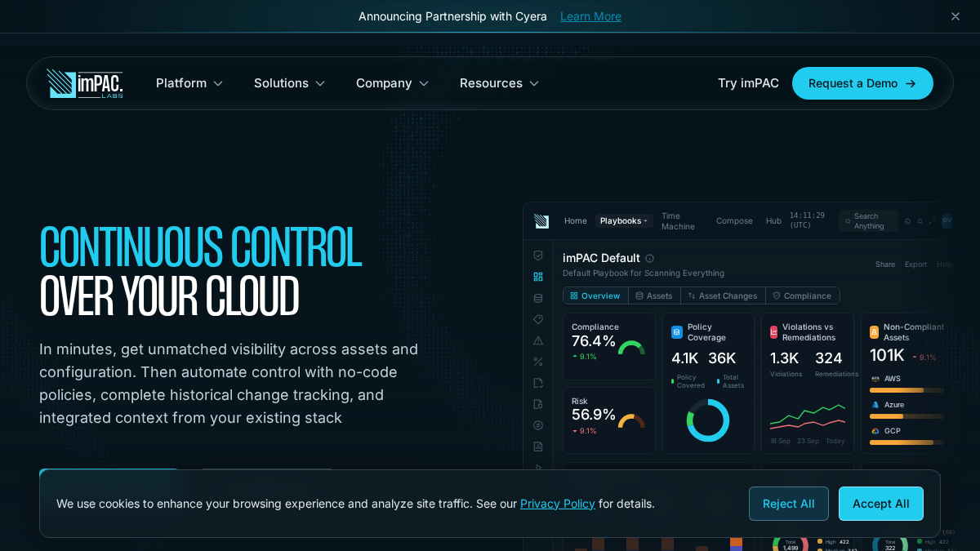The image size is (980, 551).
Task: Click the AWS logo icon
Action: click(x=875, y=379)
